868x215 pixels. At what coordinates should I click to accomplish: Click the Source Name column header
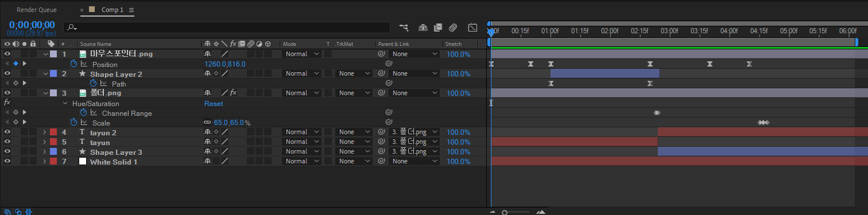click(x=96, y=44)
